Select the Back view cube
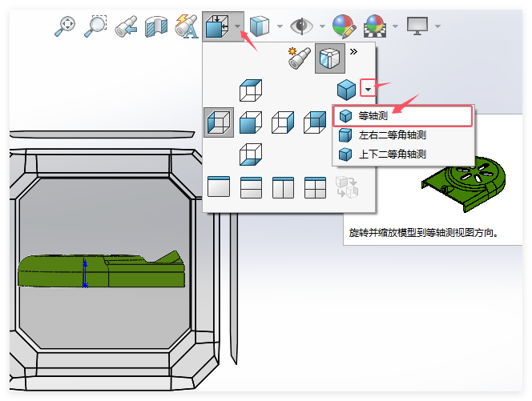The width and height of the screenshot is (532, 401). [315, 122]
